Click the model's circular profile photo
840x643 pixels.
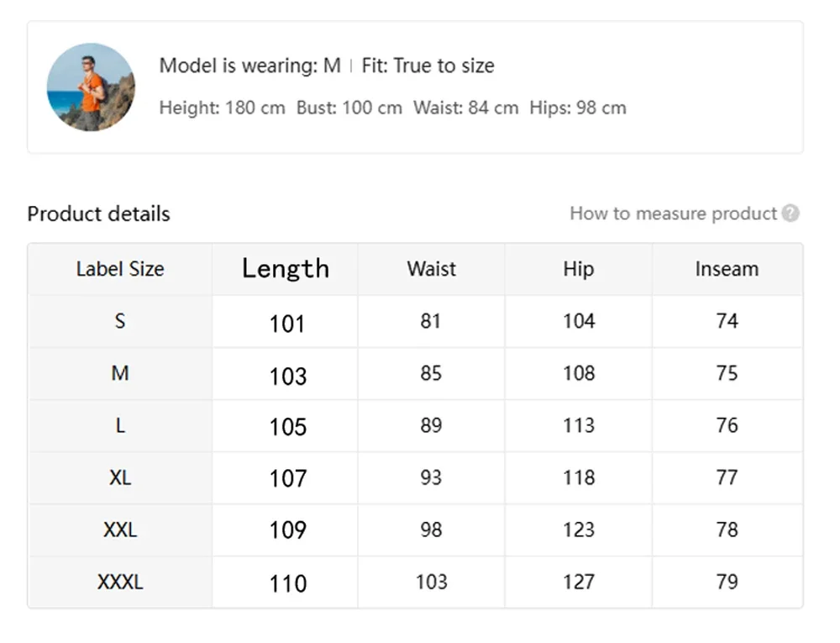tap(91, 87)
